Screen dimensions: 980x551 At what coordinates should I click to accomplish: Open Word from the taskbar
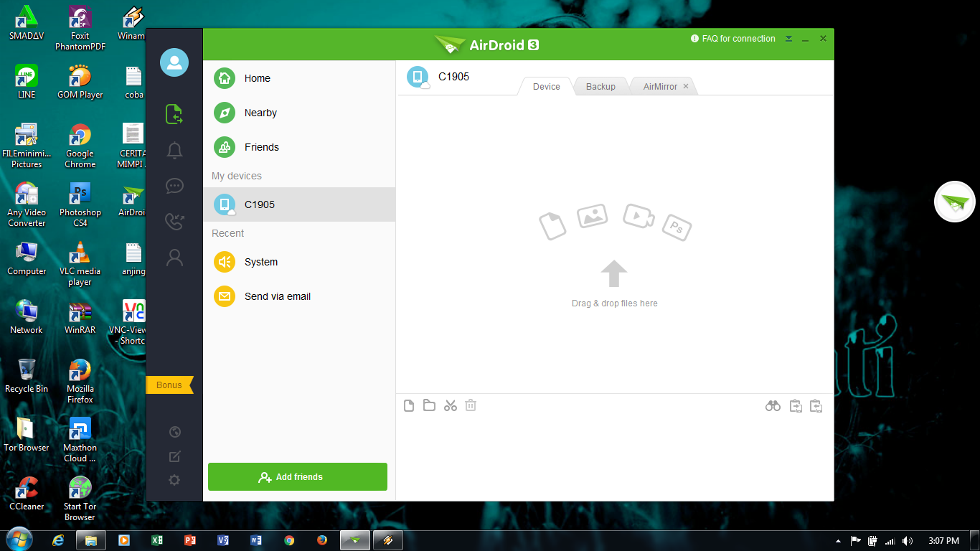pyautogui.click(x=256, y=540)
